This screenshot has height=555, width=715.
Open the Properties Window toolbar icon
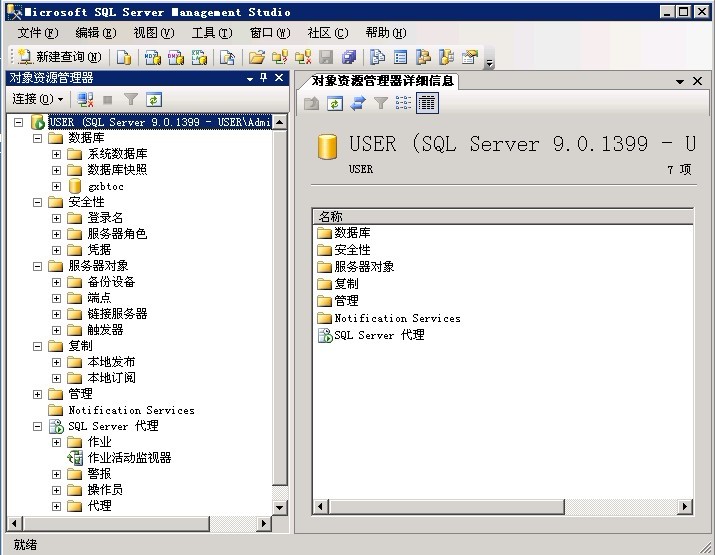470,57
